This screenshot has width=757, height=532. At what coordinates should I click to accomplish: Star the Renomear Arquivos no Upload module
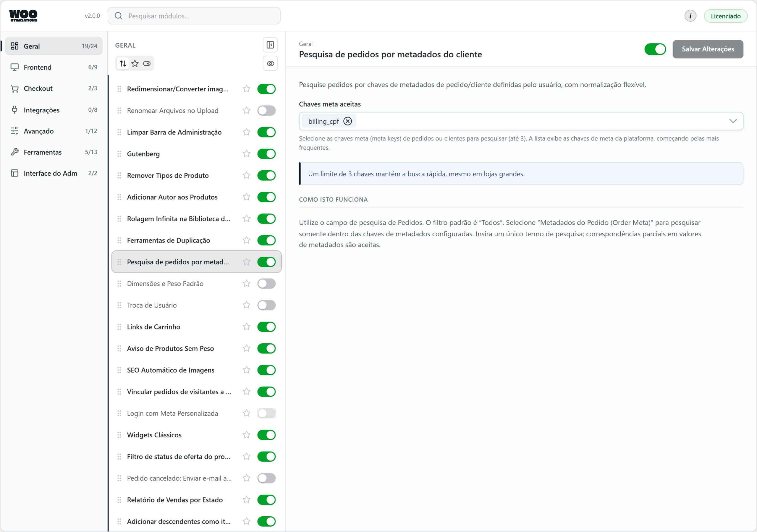246,111
